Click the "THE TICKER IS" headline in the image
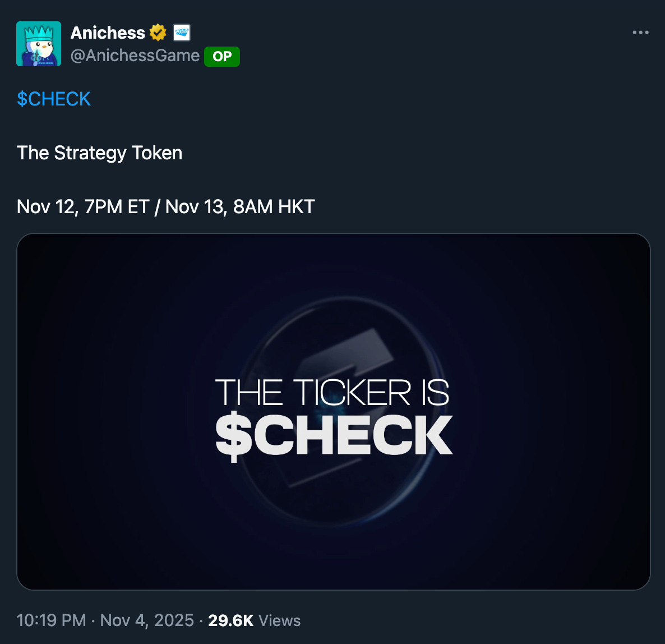This screenshot has width=665, height=644. click(x=332, y=393)
